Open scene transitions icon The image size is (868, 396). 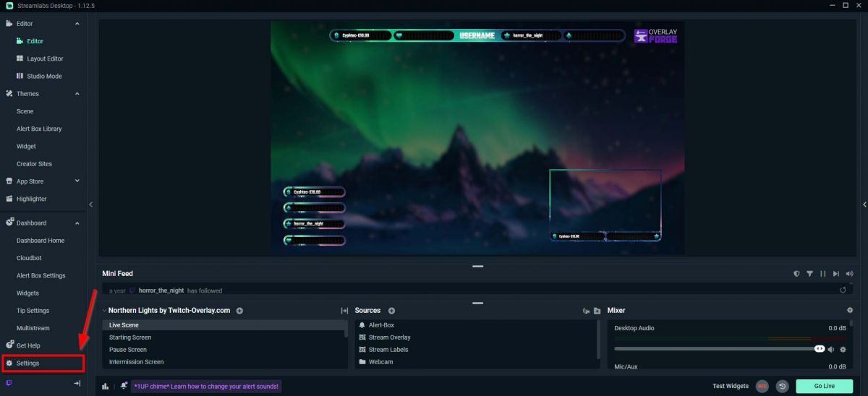pos(344,311)
